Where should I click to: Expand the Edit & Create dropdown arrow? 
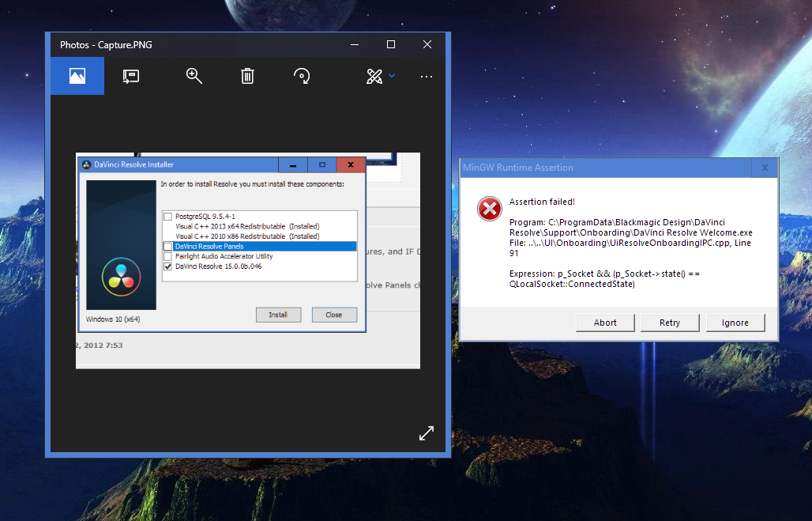pos(392,76)
